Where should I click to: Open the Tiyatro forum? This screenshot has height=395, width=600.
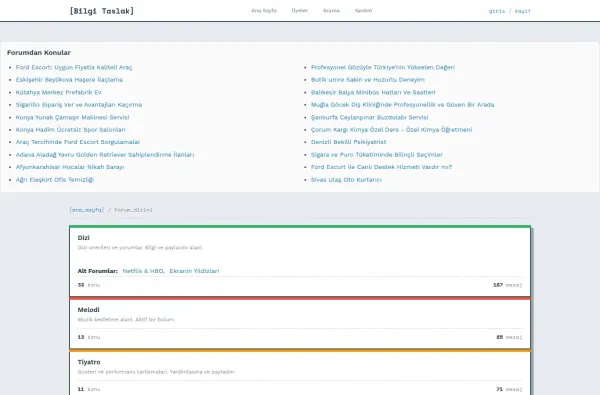click(x=89, y=362)
